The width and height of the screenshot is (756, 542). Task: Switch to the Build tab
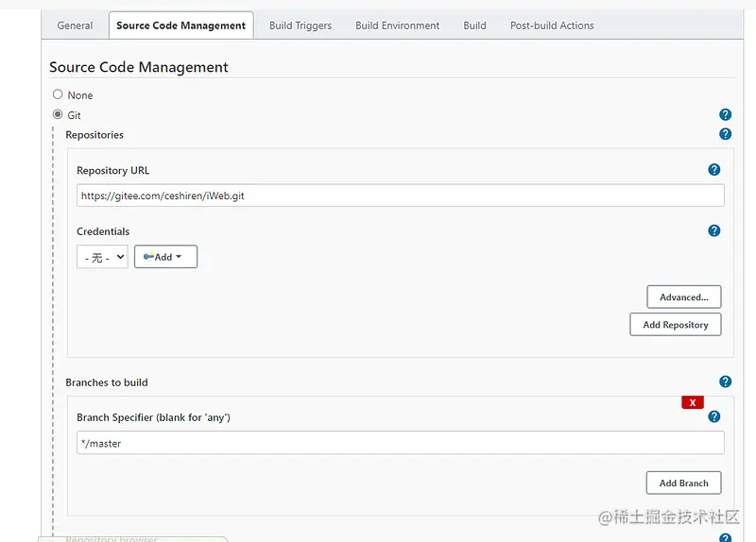pos(474,25)
